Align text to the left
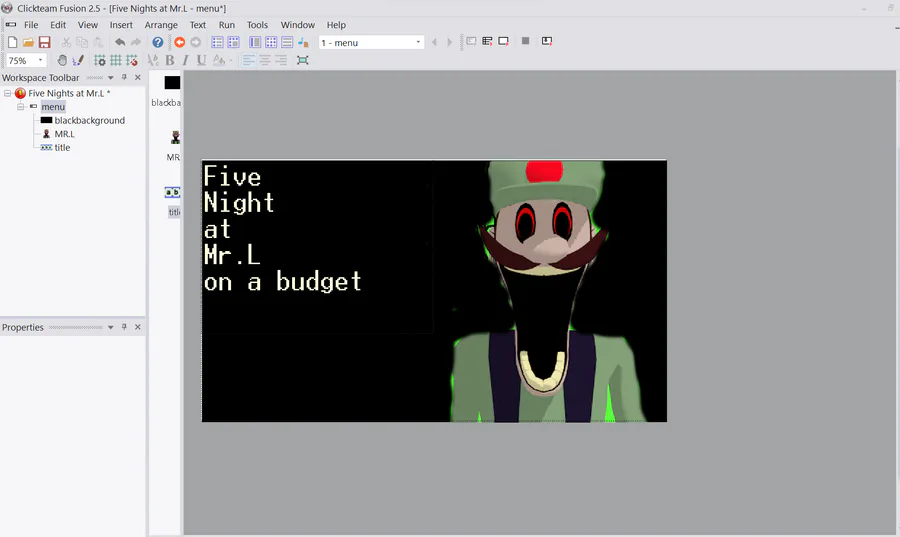Screen dimensions: 900x537 [249, 60]
